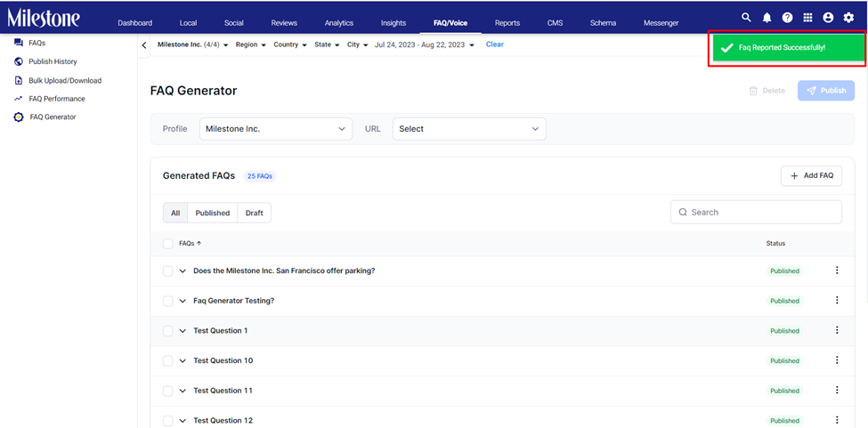Open the date range dropdown

pyautogui.click(x=425, y=44)
